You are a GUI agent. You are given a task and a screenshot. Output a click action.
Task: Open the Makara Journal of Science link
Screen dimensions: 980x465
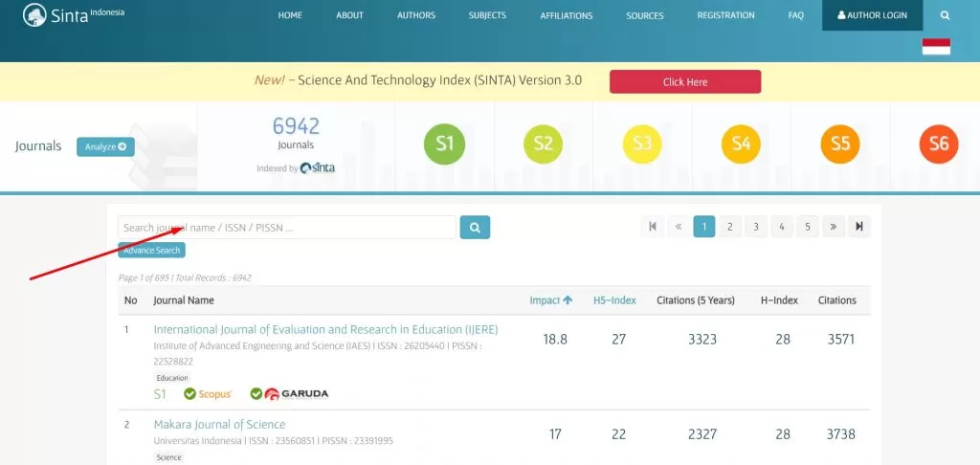point(219,424)
